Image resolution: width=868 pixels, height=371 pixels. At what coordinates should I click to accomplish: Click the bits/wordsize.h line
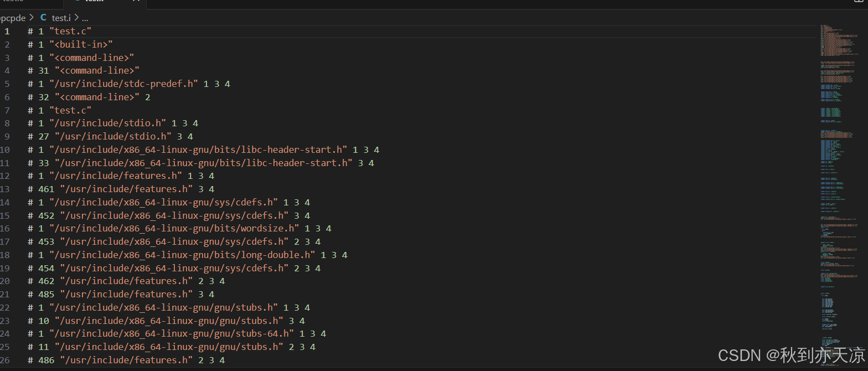(179, 229)
